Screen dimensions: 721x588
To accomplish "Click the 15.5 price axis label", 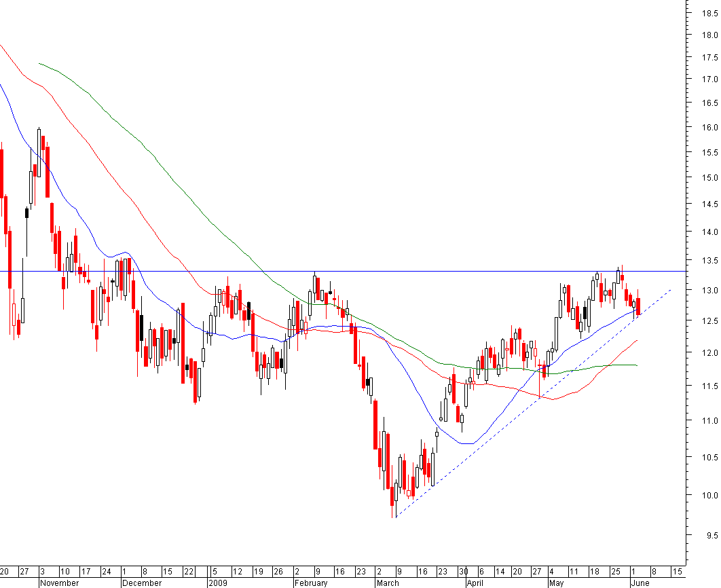I will click(x=709, y=153).
